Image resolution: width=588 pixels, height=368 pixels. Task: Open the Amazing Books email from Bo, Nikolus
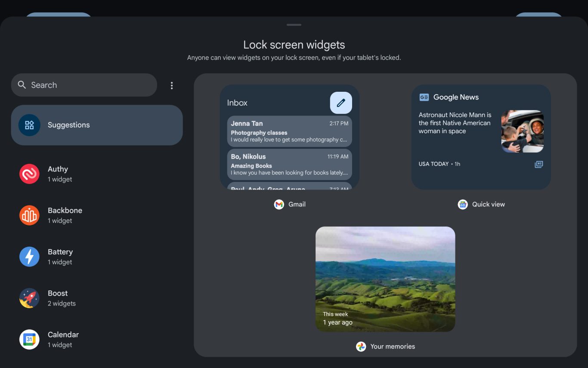tap(289, 165)
